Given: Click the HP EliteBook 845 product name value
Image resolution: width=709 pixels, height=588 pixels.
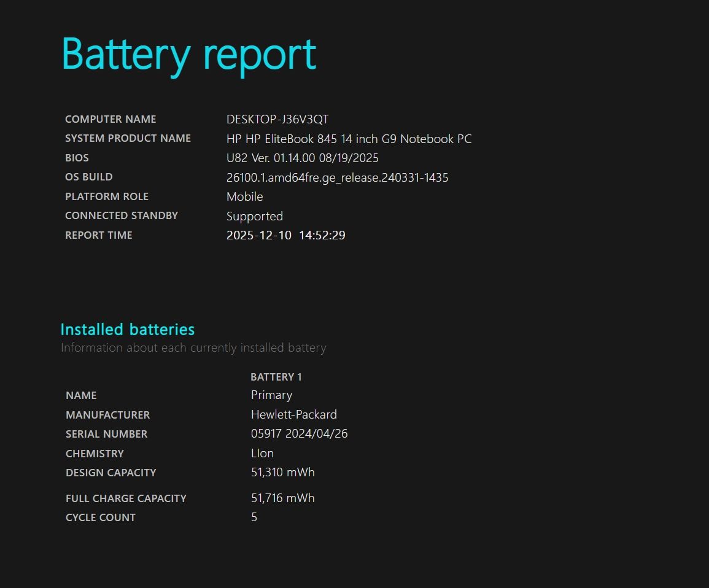Looking at the screenshot, I should click(349, 139).
